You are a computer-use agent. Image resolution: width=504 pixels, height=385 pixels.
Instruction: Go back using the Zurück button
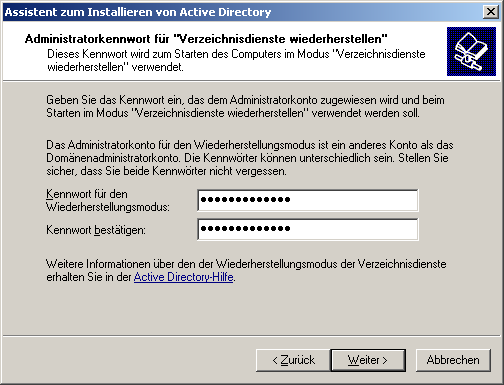click(x=293, y=360)
